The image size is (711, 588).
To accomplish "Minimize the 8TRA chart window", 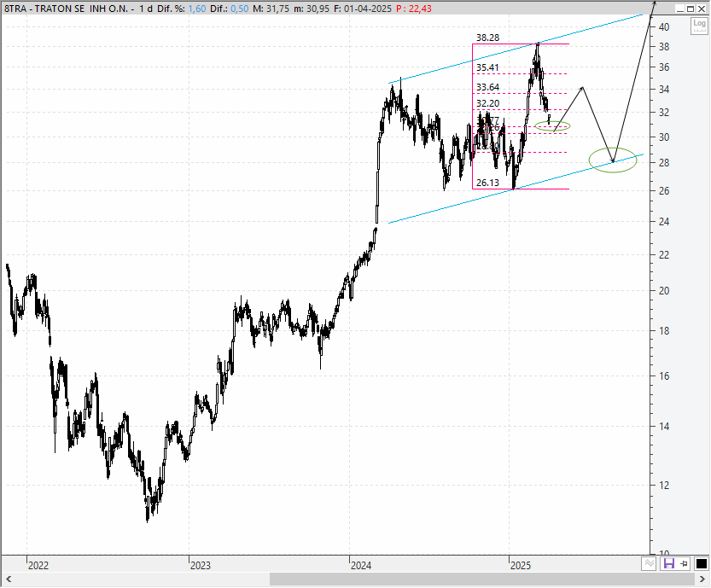I will coord(679,9).
